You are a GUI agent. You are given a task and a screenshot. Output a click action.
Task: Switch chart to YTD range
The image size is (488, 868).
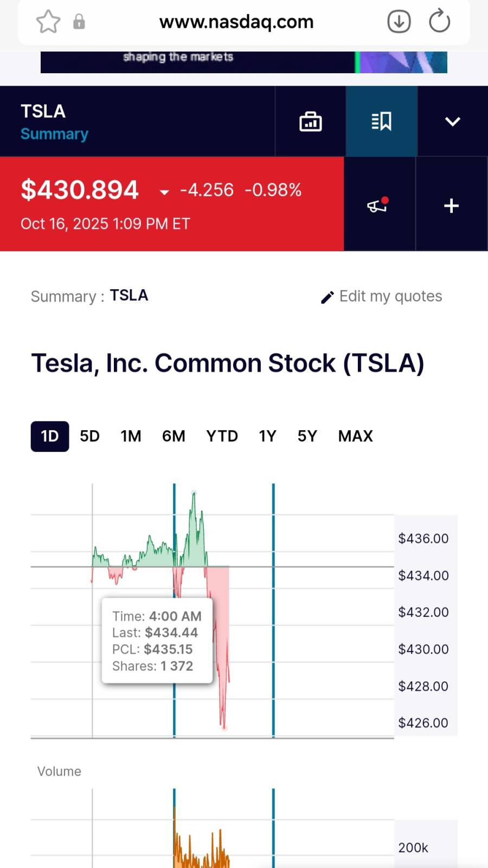pos(222,436)
